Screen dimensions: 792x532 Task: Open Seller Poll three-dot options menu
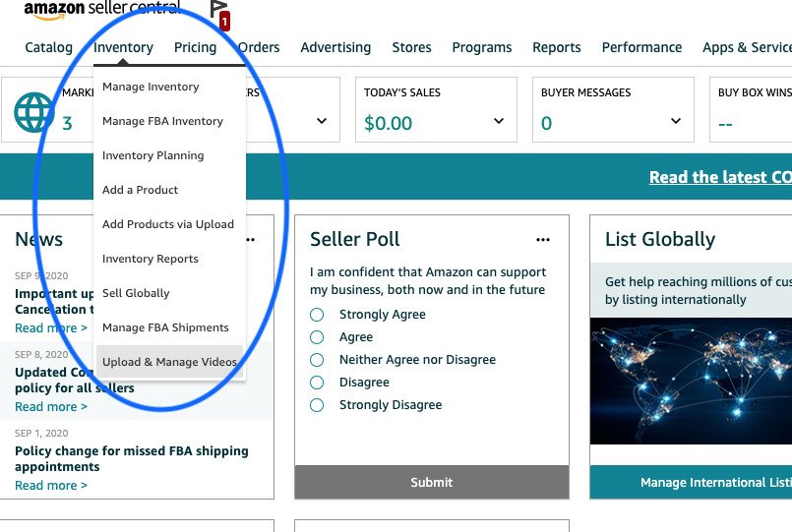click(x=543, y=239)
